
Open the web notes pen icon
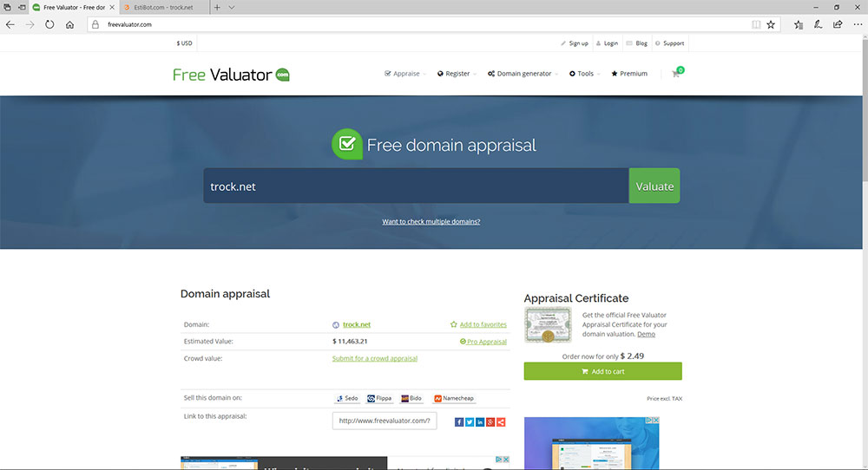tap(818, 24)
